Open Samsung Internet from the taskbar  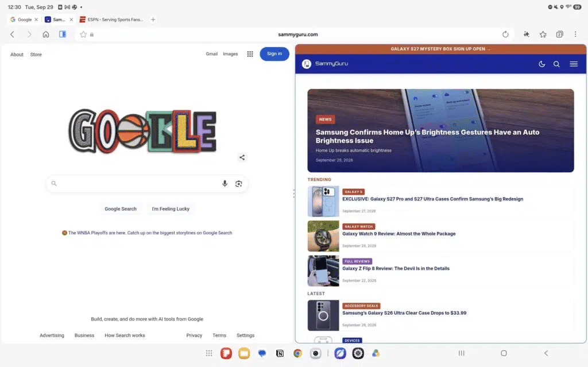click(340, 353)
